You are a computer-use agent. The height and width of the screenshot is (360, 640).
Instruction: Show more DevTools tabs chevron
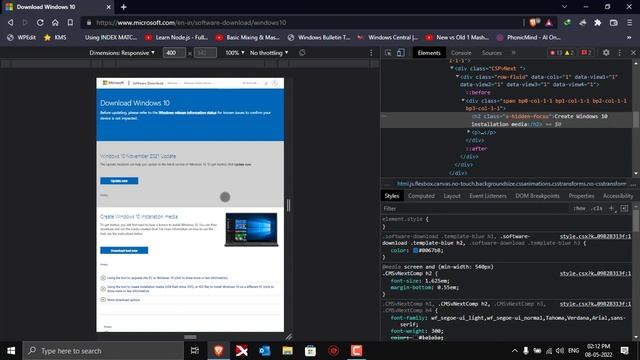click(x=514, y=53)
